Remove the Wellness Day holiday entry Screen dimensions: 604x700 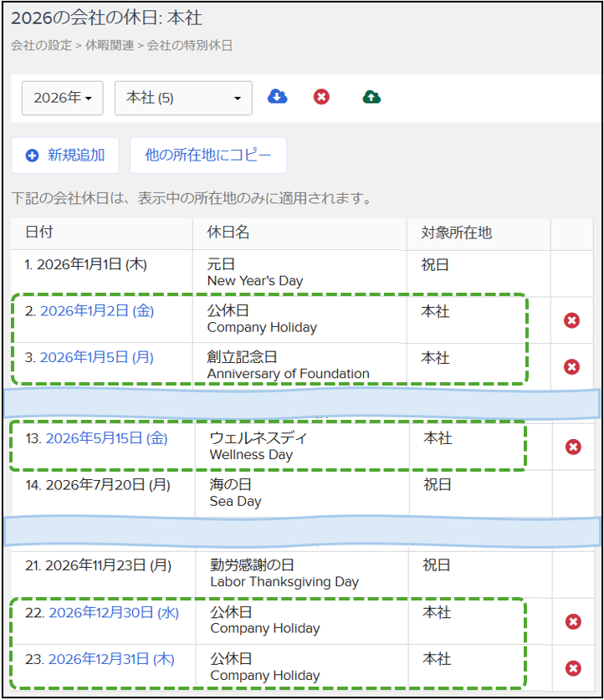pyautogui.click(x=573, y=447)
